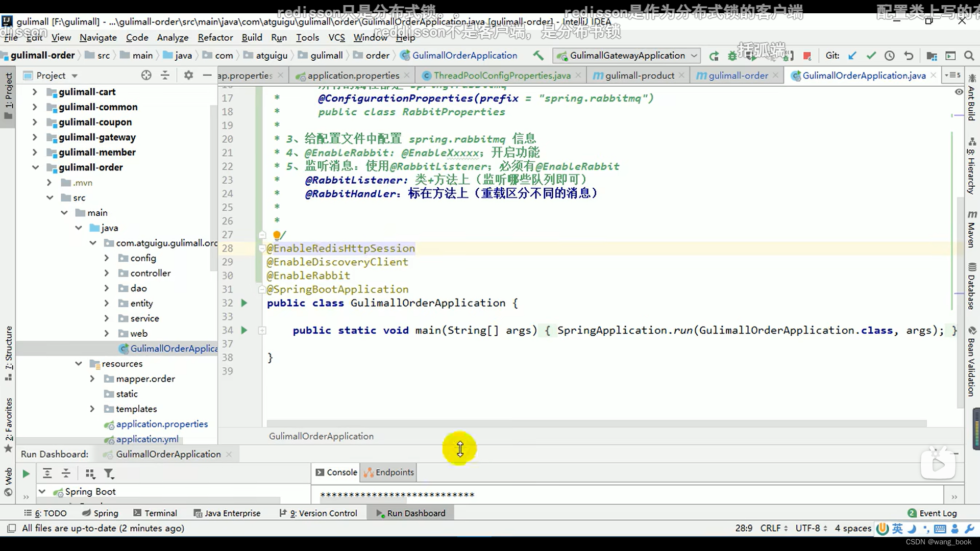Toggle the Hierarchy tool window

[x=972, y=166]
